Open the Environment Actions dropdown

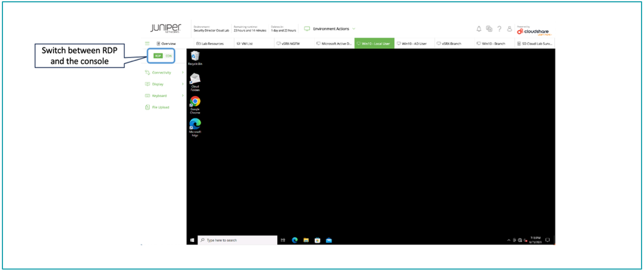pyautogui.click(x=329, y=28)
